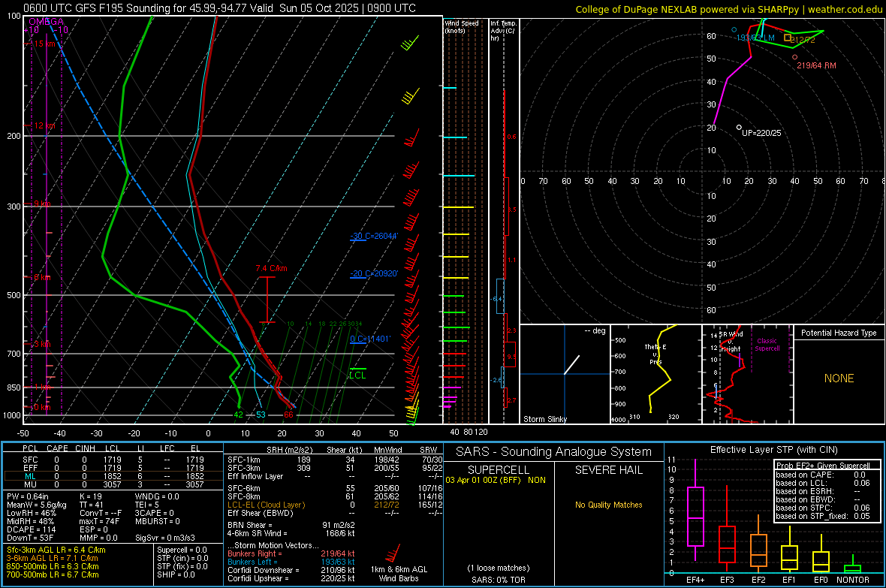Click the DCAPE = 114 value
Screen dimensions: 886x588
[31, 529]
